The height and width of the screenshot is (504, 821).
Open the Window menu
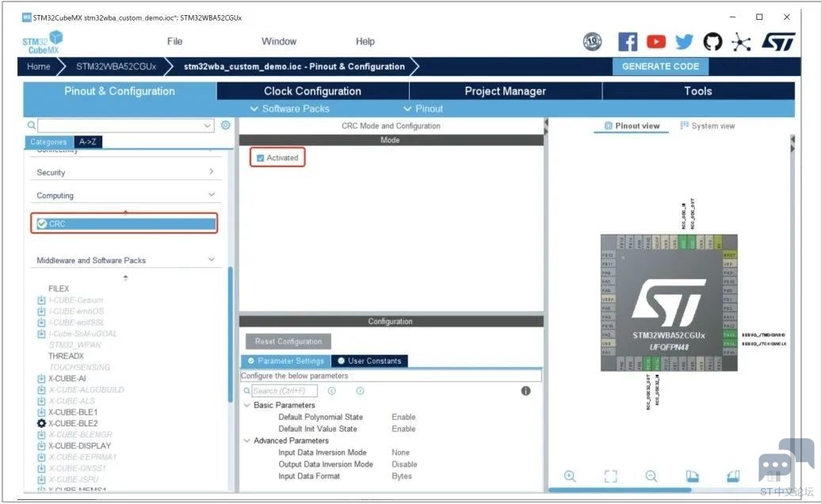click(x=279, y=41)
